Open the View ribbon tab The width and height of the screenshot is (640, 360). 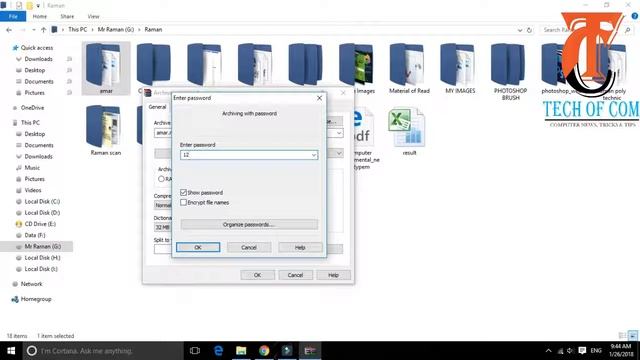pos(93,16)
